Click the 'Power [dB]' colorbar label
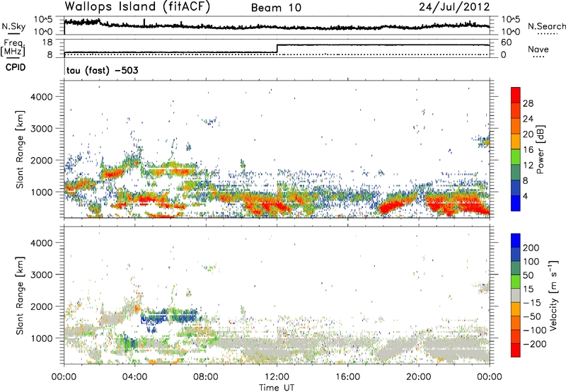The height and width of the screenshot is (392, 566). [x=541, y=149]
